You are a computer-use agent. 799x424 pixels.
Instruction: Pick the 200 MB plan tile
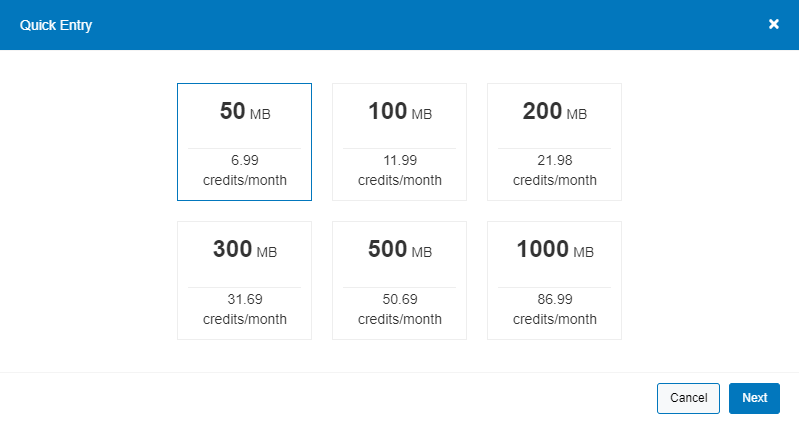tap(554, 142)
